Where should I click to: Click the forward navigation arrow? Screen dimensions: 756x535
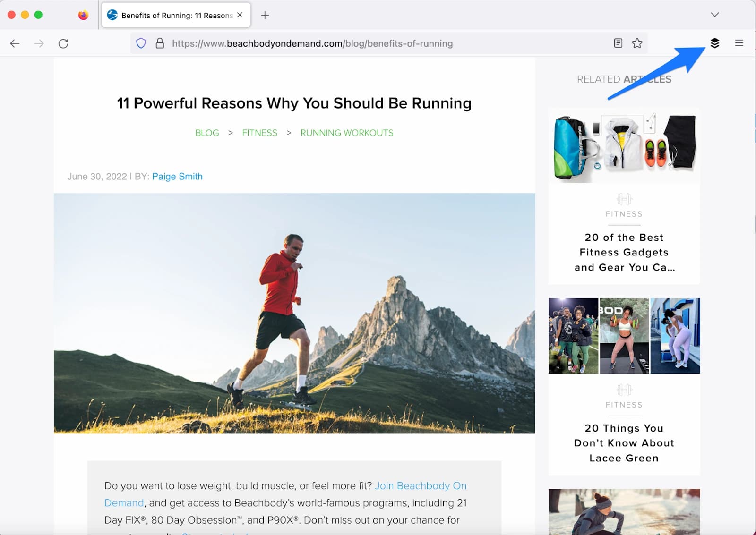39,43
